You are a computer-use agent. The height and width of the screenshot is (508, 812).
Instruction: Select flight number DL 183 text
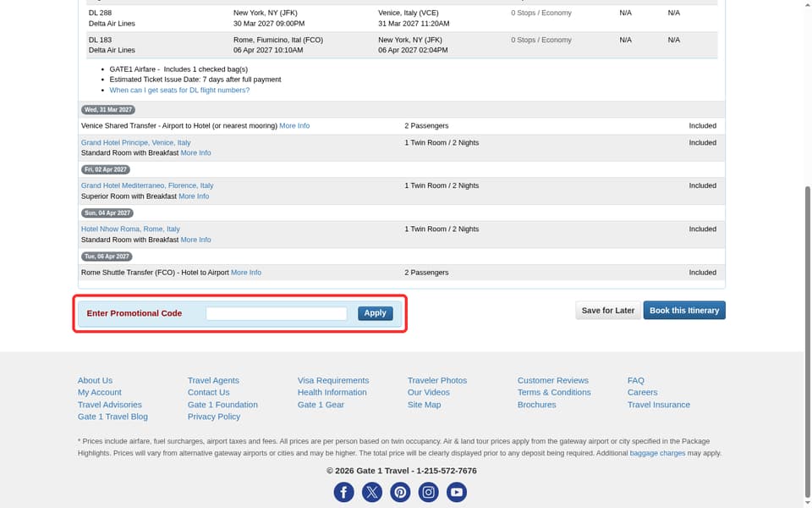coord(100,40)
